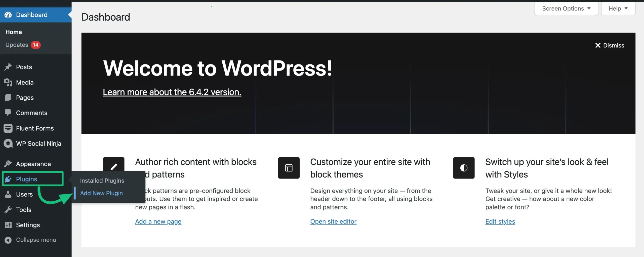Screen dimensions: 644x257
Task: Select Installed Plugins from the submenu
Action: point(102,180)
